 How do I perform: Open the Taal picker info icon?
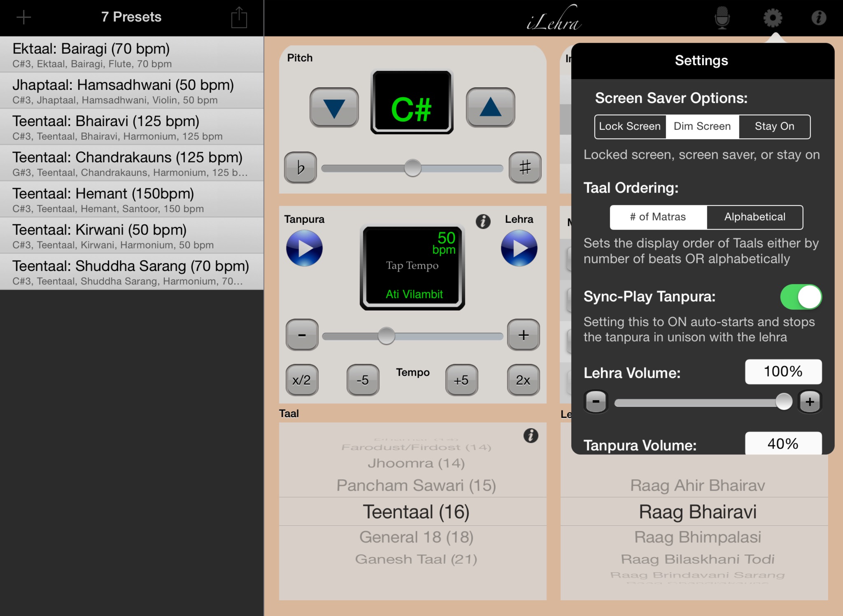531,435
